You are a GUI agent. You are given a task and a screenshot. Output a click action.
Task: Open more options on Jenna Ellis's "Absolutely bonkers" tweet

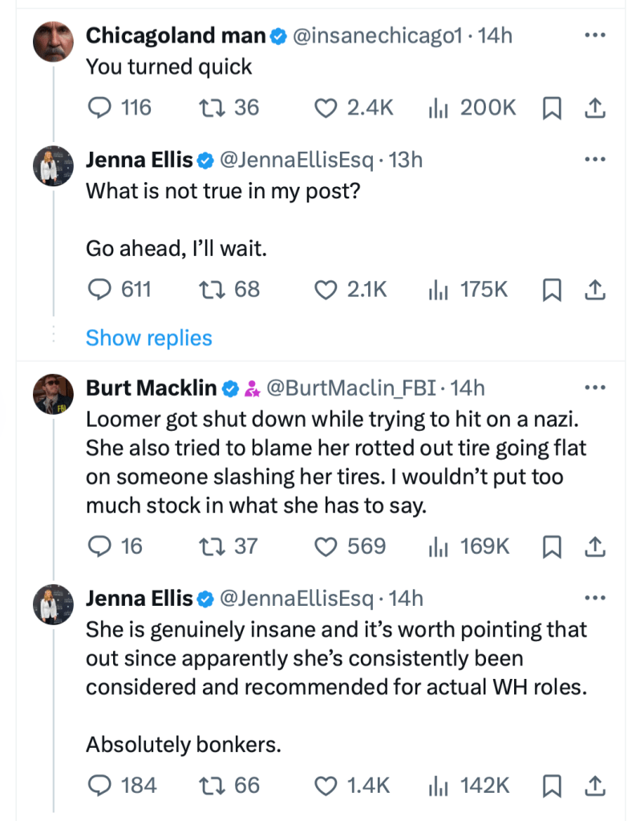[x=594, y=598]
